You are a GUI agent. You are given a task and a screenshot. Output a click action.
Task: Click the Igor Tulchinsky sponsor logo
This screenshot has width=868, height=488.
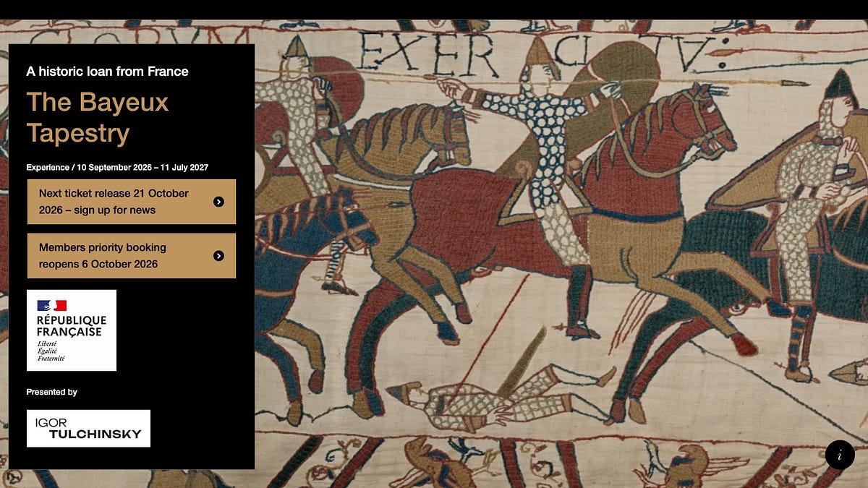coord(88,429)
